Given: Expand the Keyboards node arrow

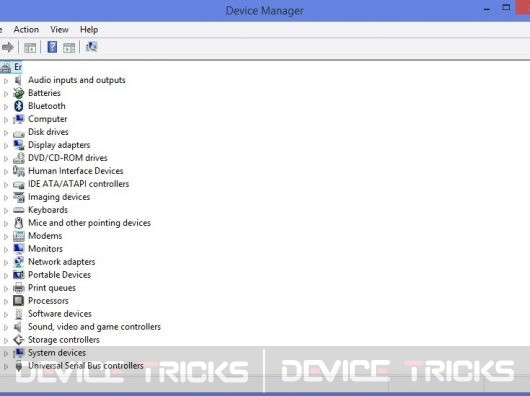Looking at the screenshot, I should pos(6,211).
